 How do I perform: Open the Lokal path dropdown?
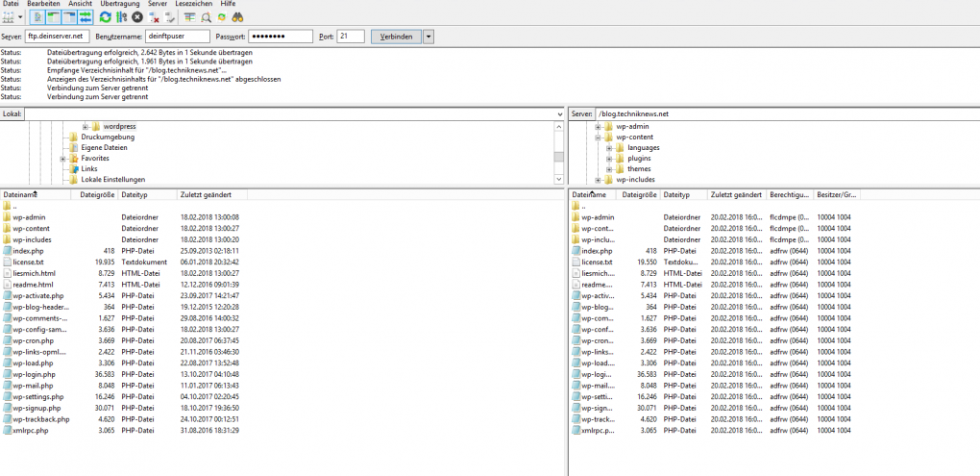[x=559, y=114]
